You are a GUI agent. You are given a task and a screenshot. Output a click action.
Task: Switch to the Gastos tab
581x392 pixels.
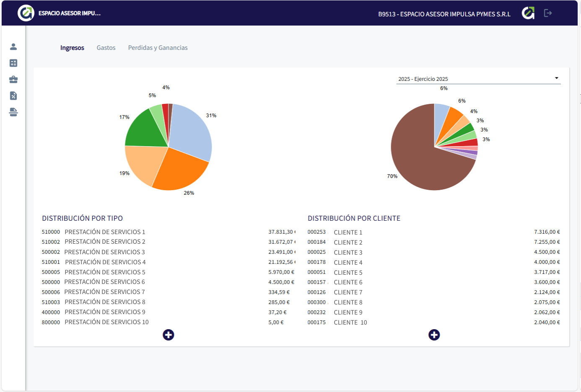(106, 48)
